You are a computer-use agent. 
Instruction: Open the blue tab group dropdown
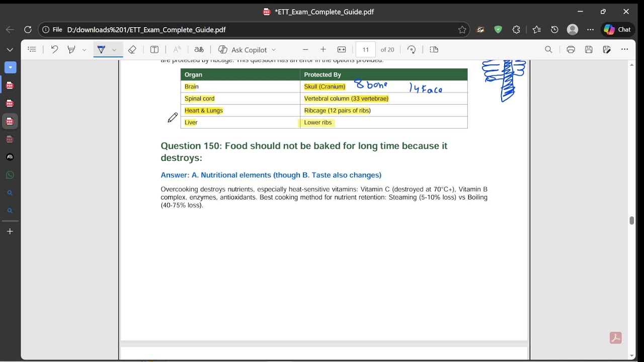coord(10,67)
